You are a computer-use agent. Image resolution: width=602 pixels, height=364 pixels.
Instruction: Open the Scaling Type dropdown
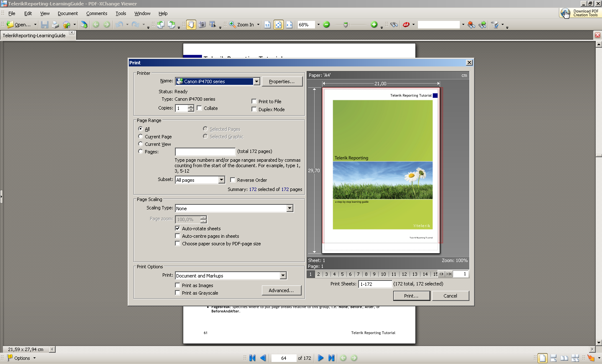tap(289, 209)
